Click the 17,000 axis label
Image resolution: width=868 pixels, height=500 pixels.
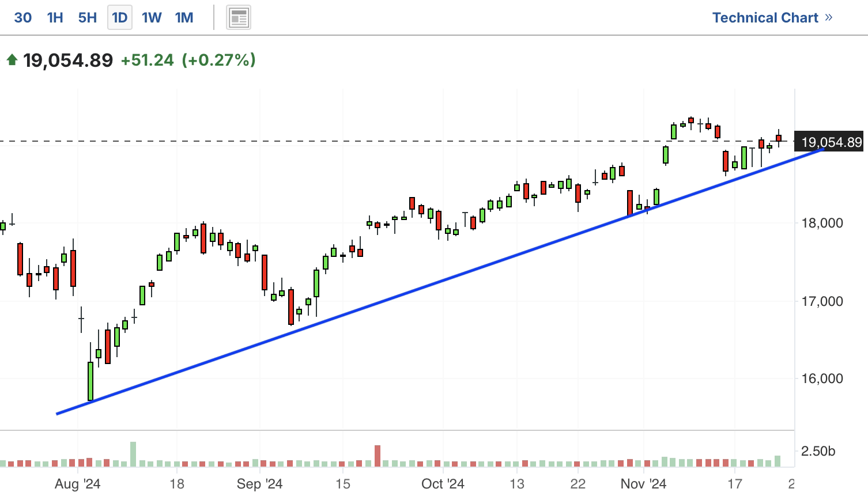(x=822, y=301)
